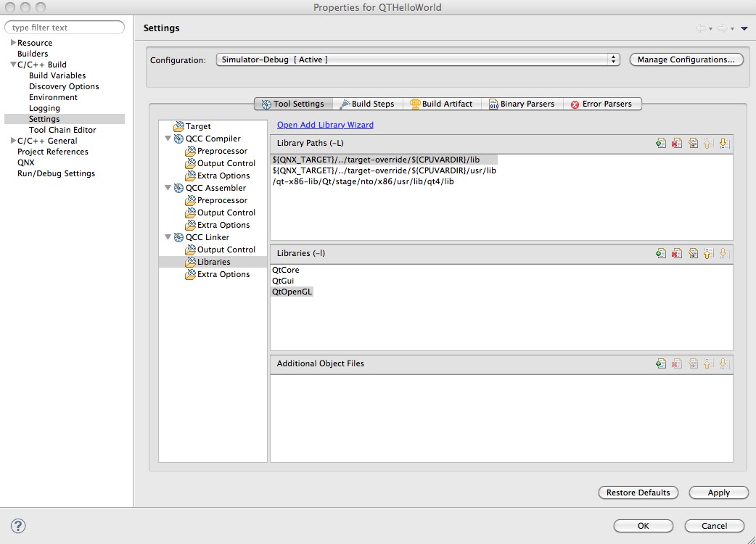Open Build Variables page

tap(57, 75)
